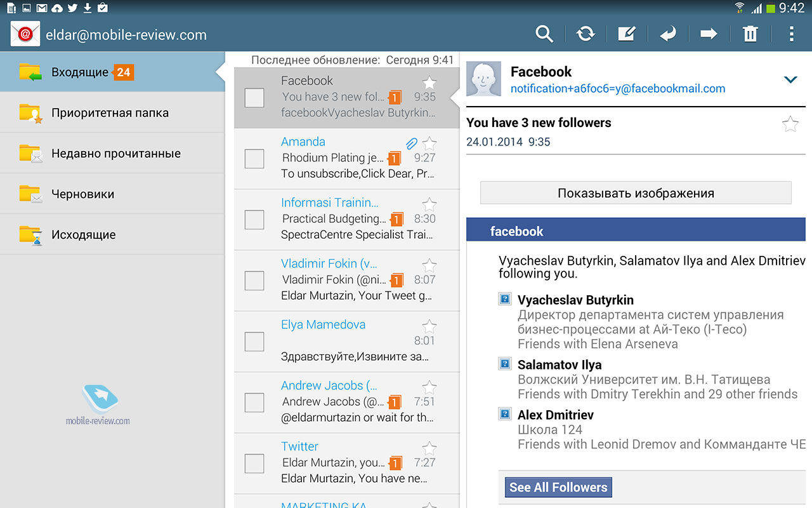The width and height of the screenshot is (812, 508).
Task: Tap the signal strength icon
Action: pyautogui.click(x=756, y=8)
